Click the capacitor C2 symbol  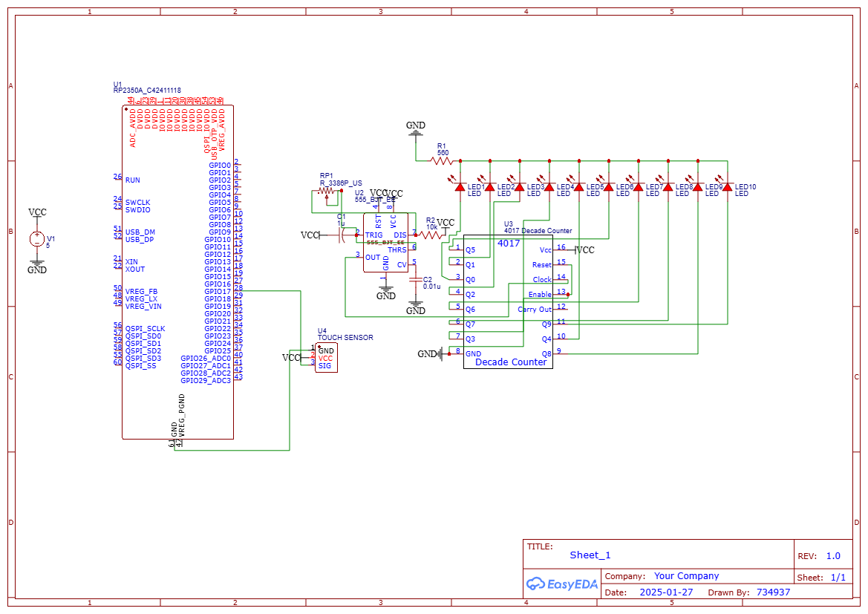pyautogui.click(x=416, y=281)
